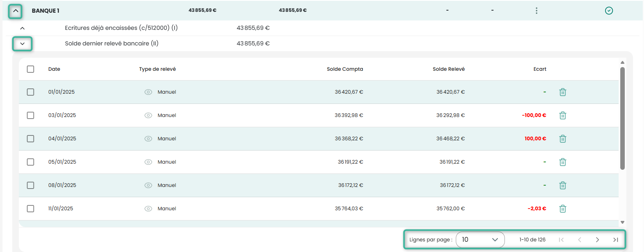This screenshot has width=644, height=252.
Task: Delete the 05/01/2025 statement row
Action: click(563, 162)
